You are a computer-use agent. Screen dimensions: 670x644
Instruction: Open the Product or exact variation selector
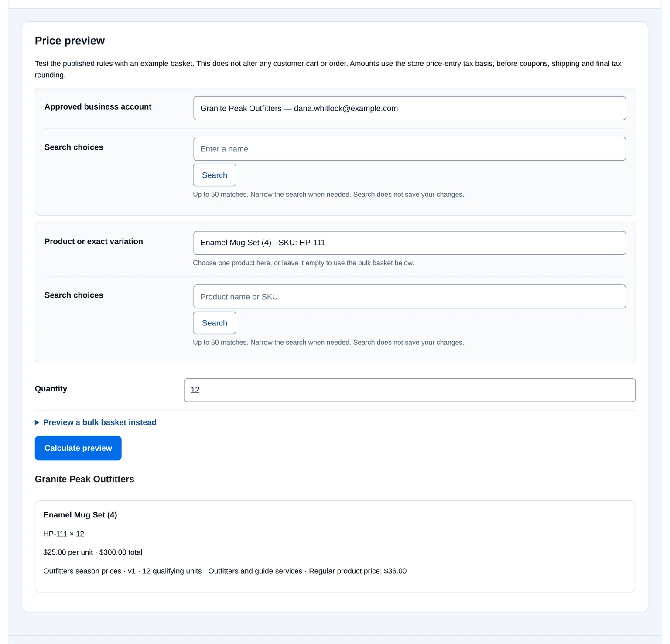pyautogui.click(x=409, y=243)
